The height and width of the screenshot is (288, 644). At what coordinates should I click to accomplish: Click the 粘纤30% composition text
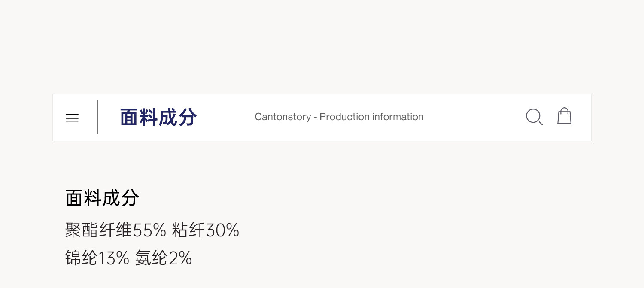(x=205, y=230)
